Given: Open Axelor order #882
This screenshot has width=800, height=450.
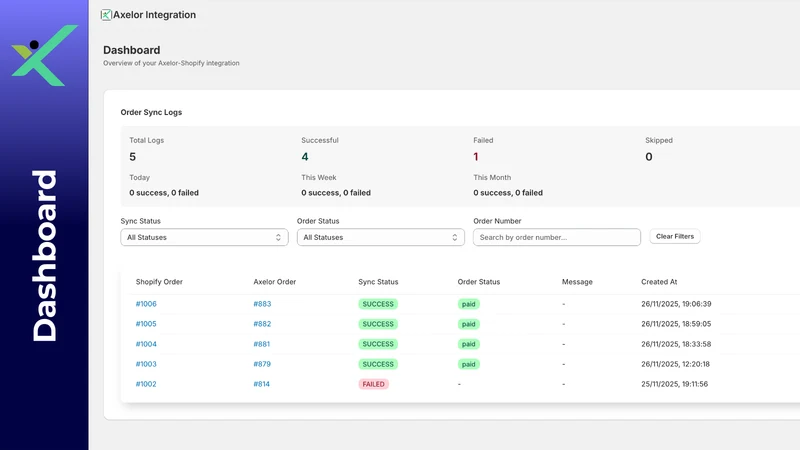Looking at the screenshot, I should (x=262, y=324).
